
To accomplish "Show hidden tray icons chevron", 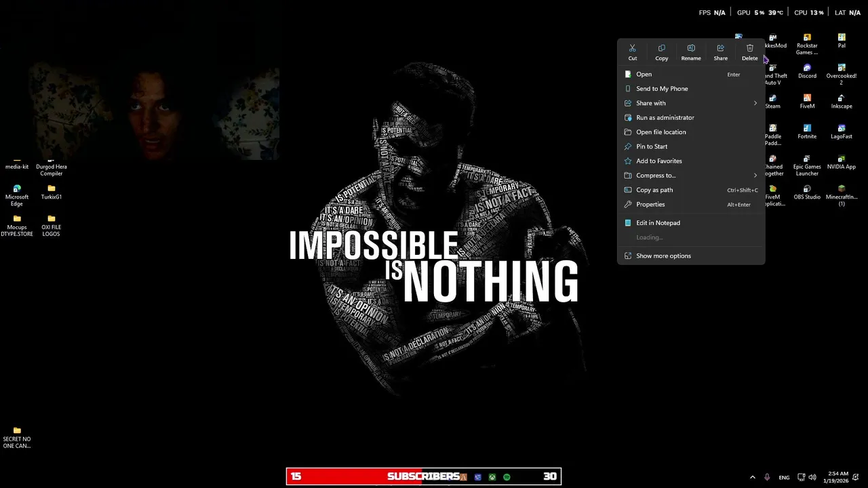I will point(752,477).
